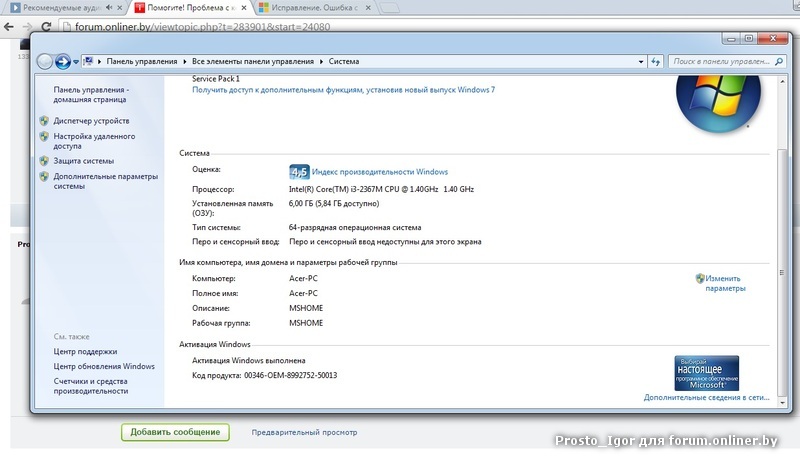Reload the forum page

46,27
